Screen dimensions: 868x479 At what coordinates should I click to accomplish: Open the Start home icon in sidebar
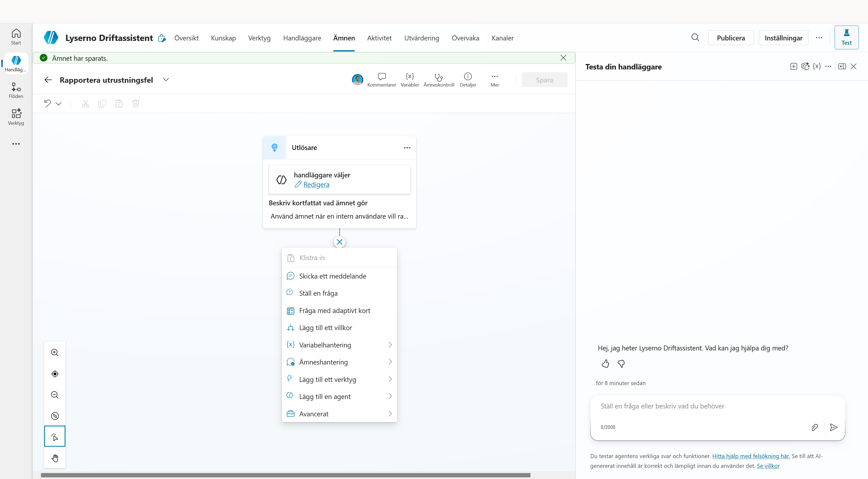coord(16,37)
